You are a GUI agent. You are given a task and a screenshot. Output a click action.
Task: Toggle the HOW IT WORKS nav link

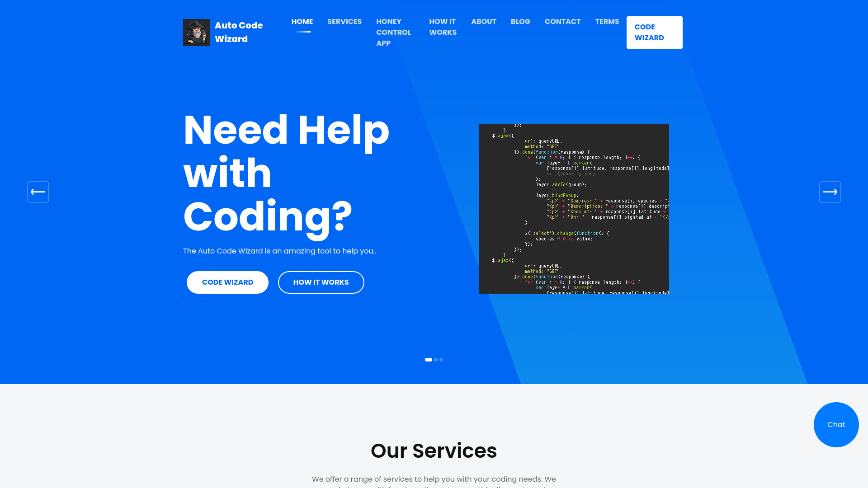click(x=443, y=27)
